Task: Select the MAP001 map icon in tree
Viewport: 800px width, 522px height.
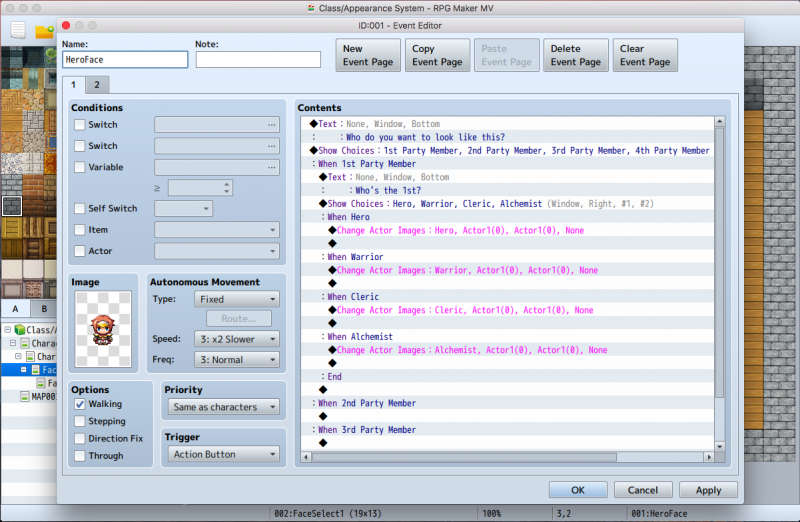Action: [24, 396]
